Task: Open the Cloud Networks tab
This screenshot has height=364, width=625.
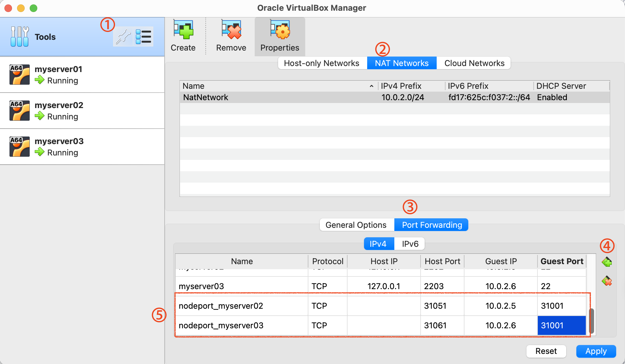Action: pos(474,63)
